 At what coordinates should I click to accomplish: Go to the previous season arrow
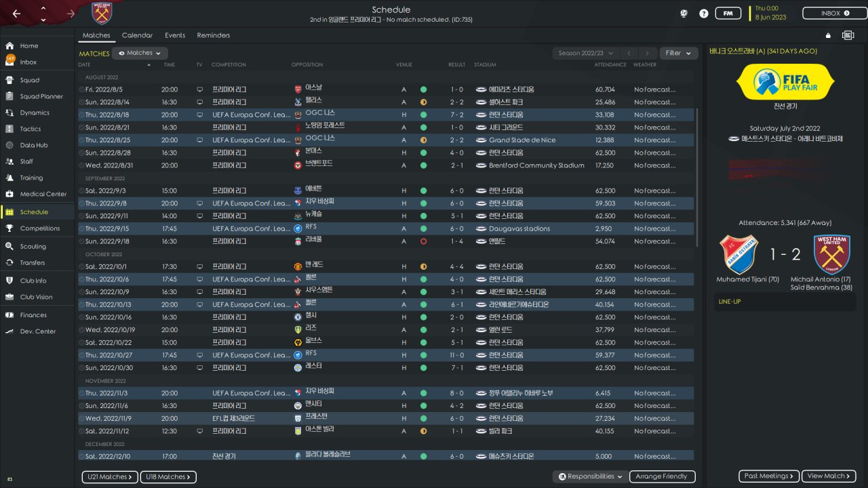pyautogui.click(x=629, y=53)
